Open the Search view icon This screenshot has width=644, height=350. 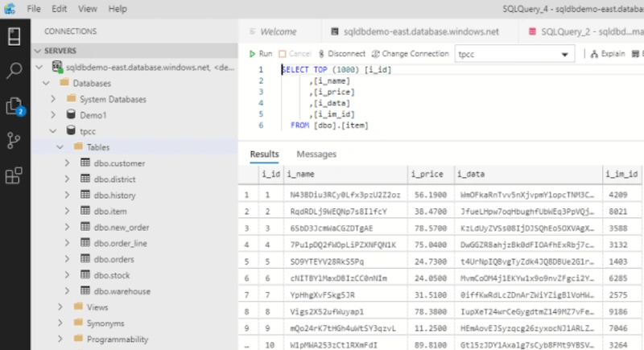14,71
